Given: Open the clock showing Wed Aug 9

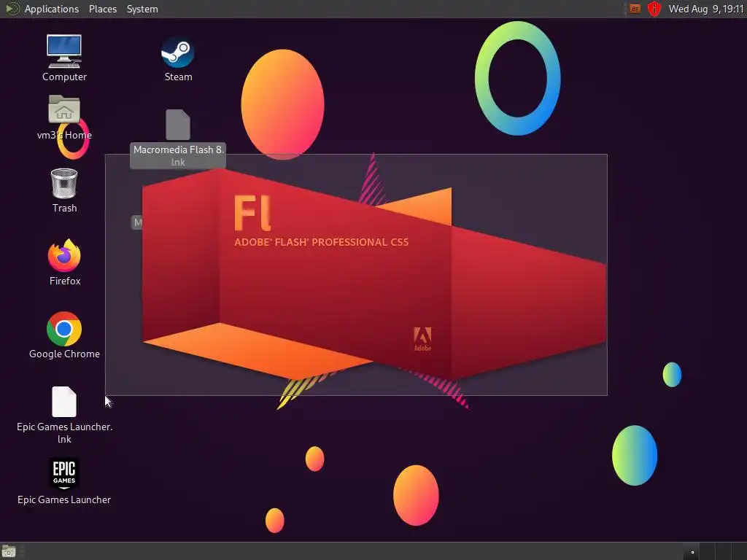Looking at the screenshot, I should (x=705, y=9).
